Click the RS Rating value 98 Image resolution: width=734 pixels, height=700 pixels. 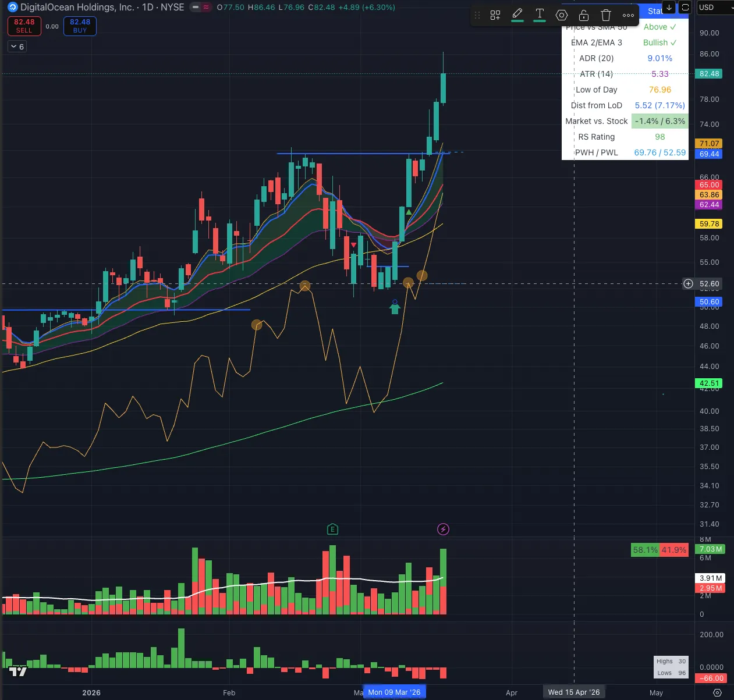659,137
